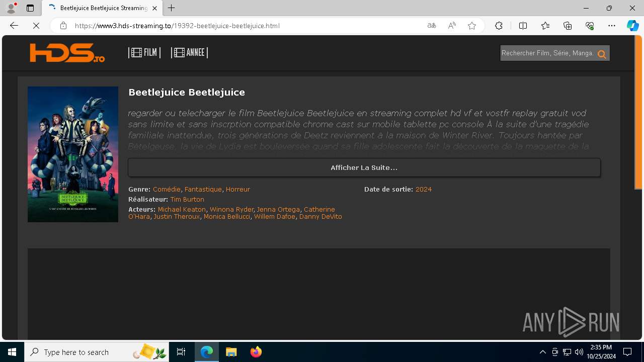This screenshot has width=644, height=362.
Task: Open the network tray icon
Action: (x=567, y=352)
